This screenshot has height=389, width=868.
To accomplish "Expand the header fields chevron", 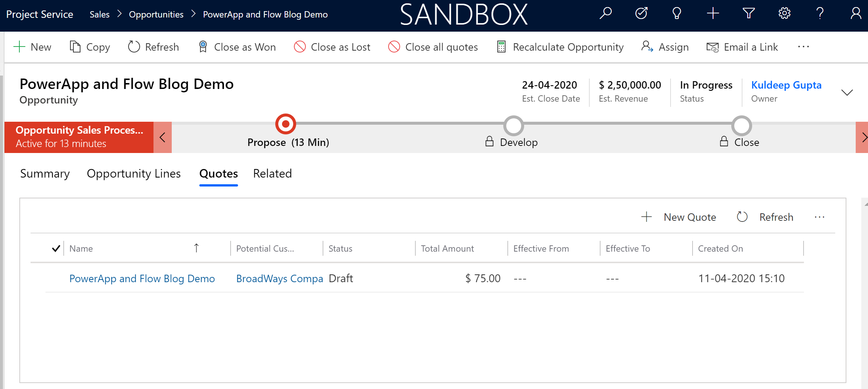I will pos(847,92).
